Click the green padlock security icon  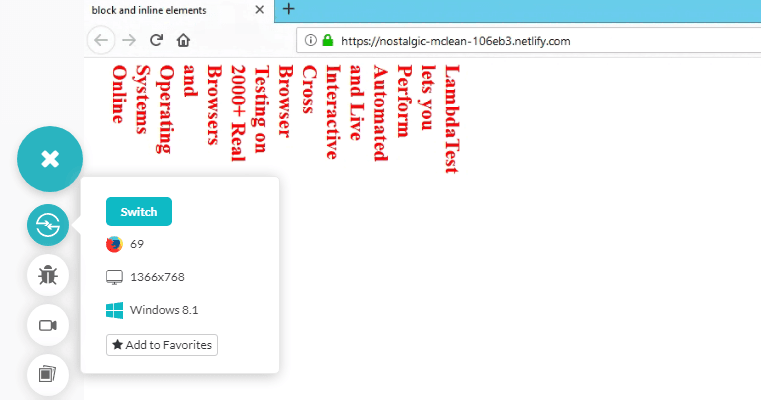(328, 40)
